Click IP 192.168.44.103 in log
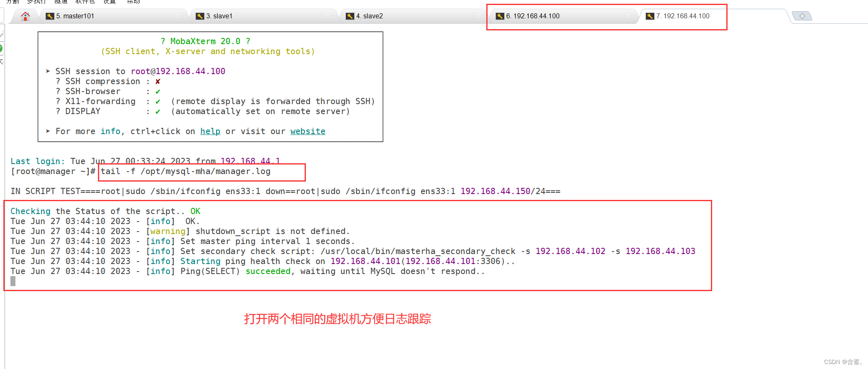 tap(660, 252)
